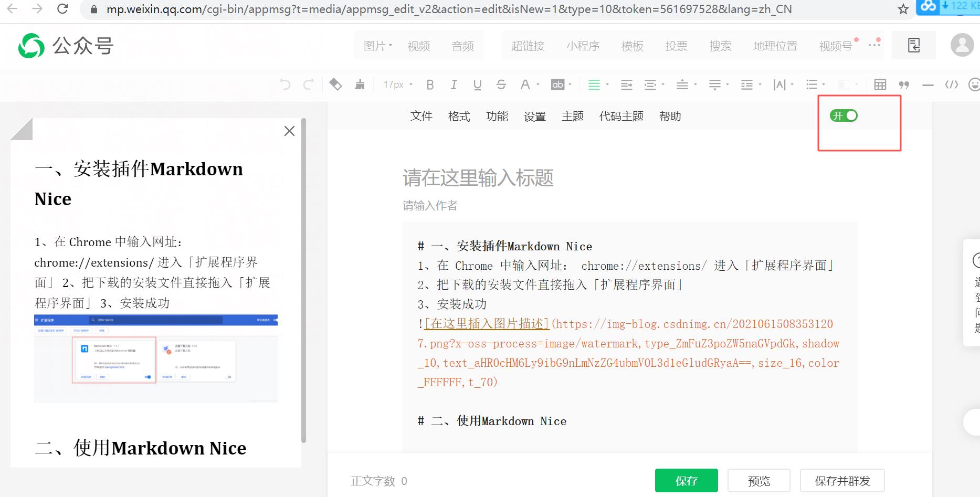Click the 保存并群发 button
Screen dimensions: 980x497
point(842,480)
